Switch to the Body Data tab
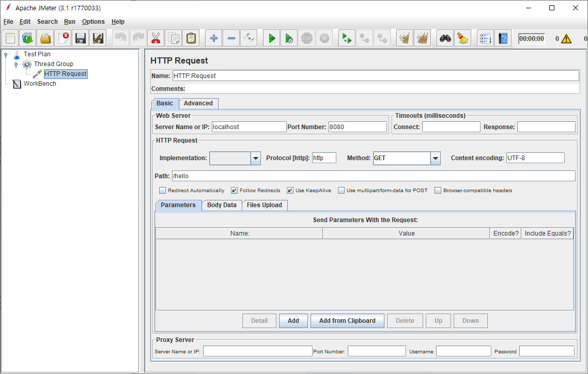The width and height of the screenshot is (588, 374). pyautogui.click(x=222, y=205)
